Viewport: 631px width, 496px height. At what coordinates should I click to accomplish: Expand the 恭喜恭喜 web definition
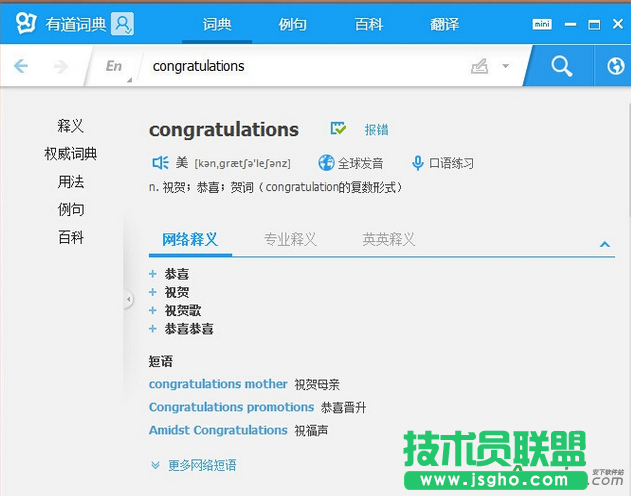pyautogui.click(x=153, y=329)
